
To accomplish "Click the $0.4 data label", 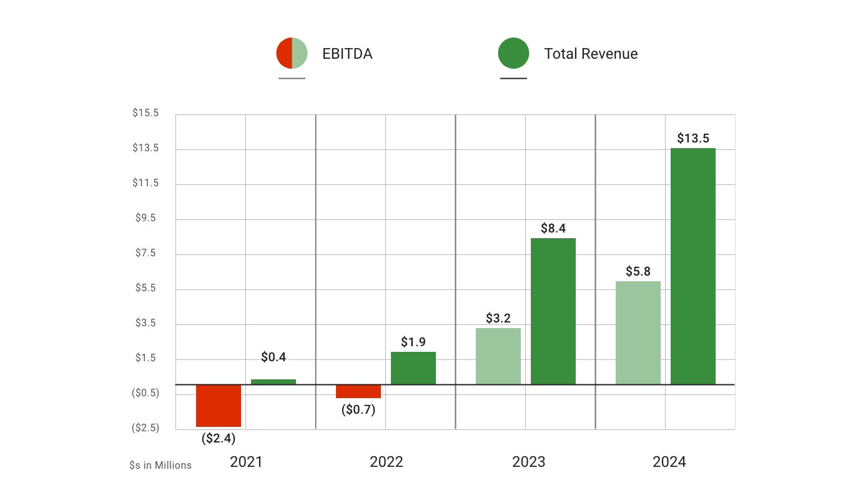I will (274, 357).
